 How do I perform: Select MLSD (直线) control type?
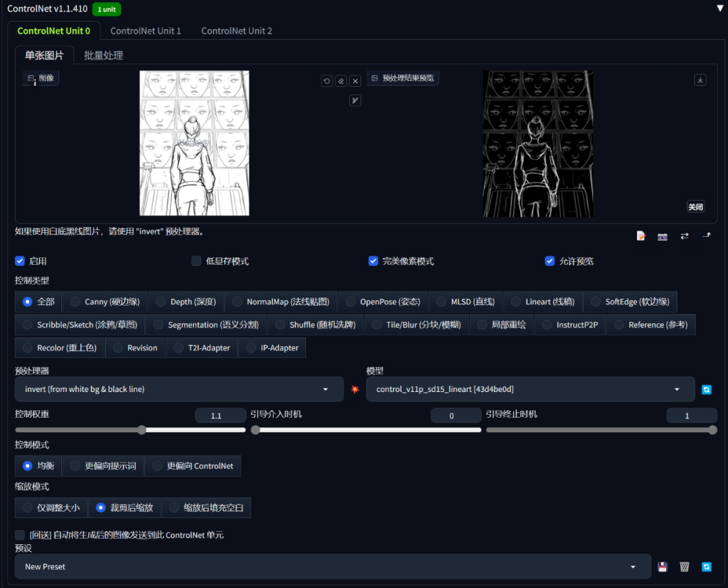pos(466,302)
